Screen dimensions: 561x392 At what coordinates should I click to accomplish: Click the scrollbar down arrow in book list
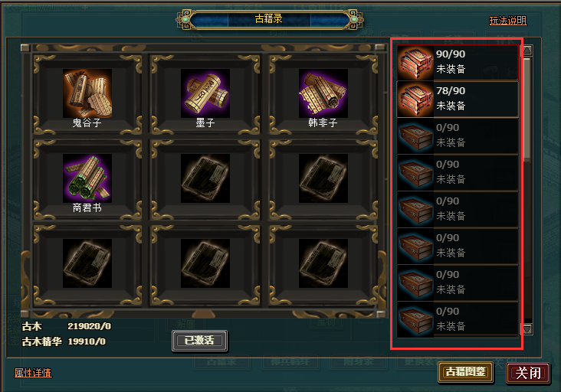coord(527,329)
